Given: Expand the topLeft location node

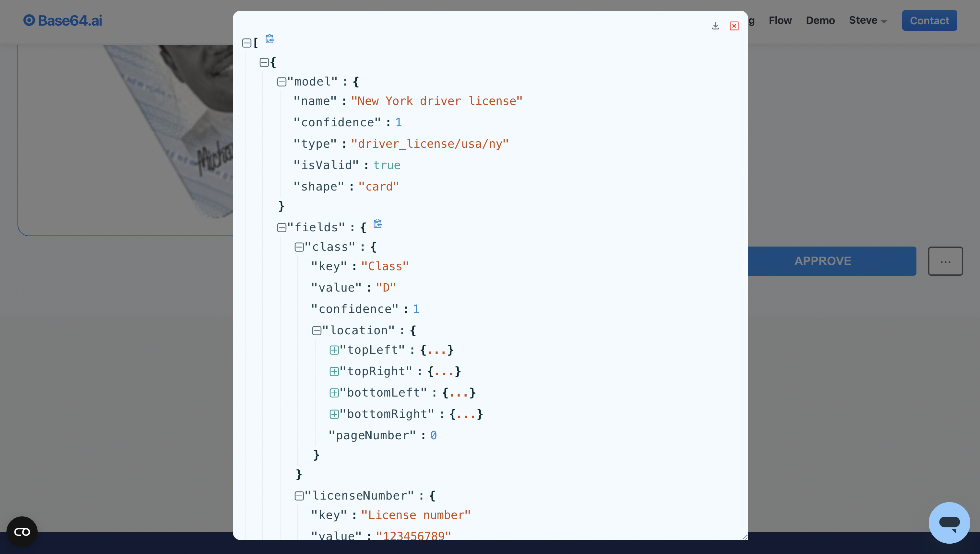Looking at the screenshot, I should pos(334,350).
